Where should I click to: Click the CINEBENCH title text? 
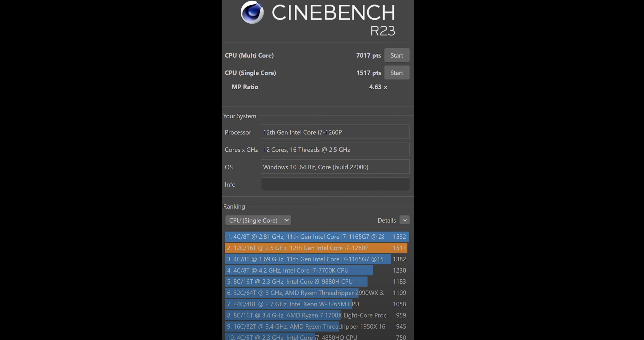(333, 12)
